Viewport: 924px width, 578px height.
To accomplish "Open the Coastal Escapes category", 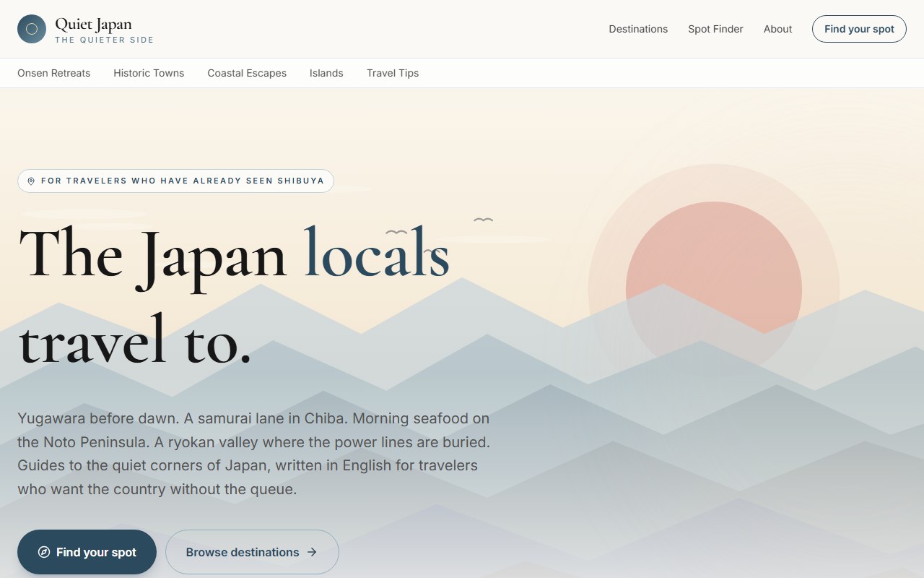I will [x=247, y=73].
